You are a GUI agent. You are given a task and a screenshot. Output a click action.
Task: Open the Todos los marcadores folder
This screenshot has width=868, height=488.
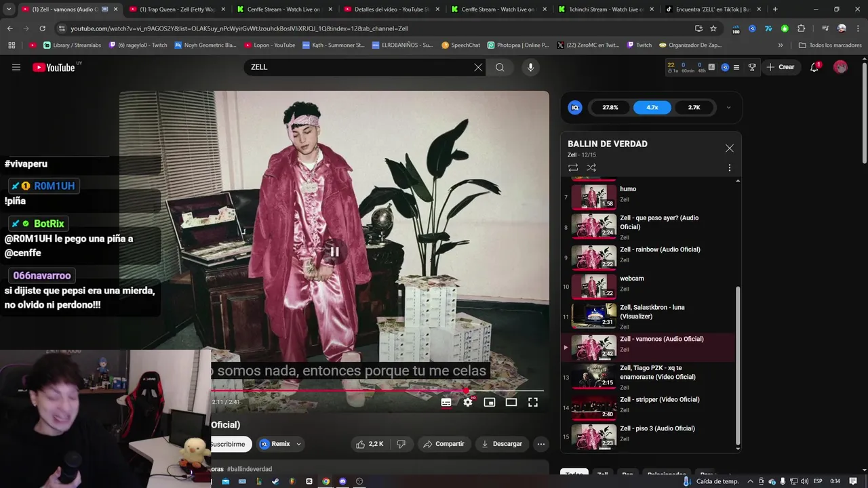[830, 45]
